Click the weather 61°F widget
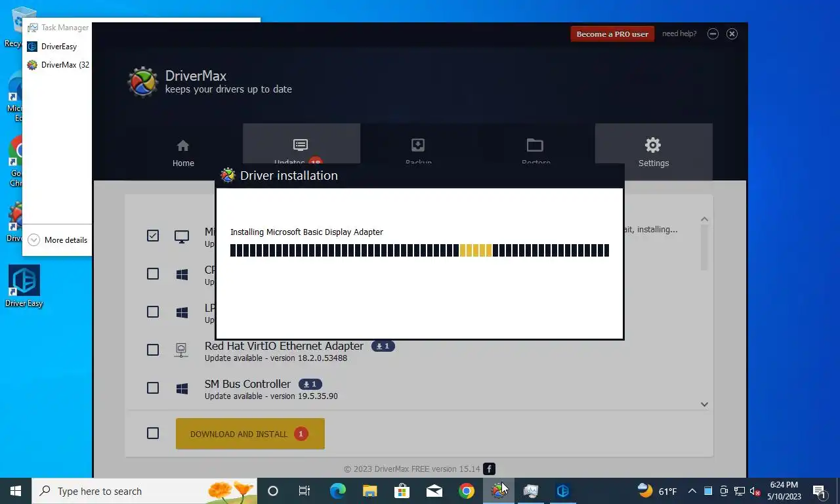840x504 pixels. [658, 491]
